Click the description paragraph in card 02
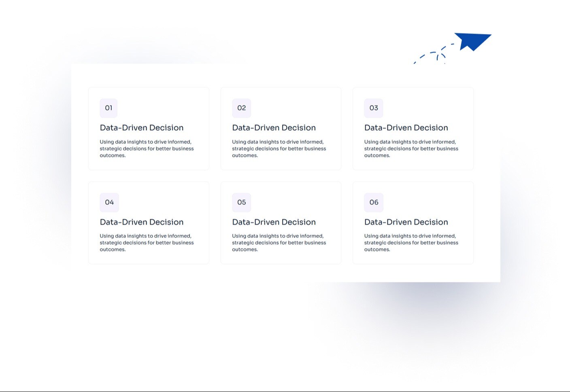Viewport: 570px width, 392px height. click(x=279, y=148)
